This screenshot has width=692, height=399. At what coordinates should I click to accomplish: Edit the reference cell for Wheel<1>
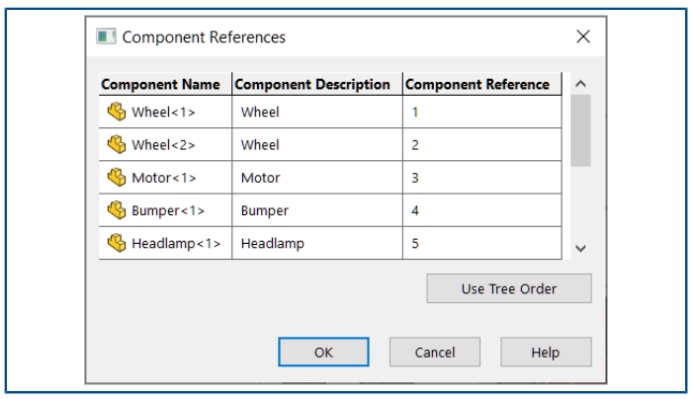(482, 112)
